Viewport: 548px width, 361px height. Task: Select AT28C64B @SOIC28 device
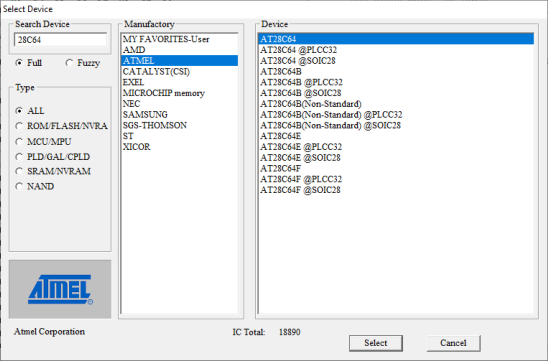click(x=396, y=93)
